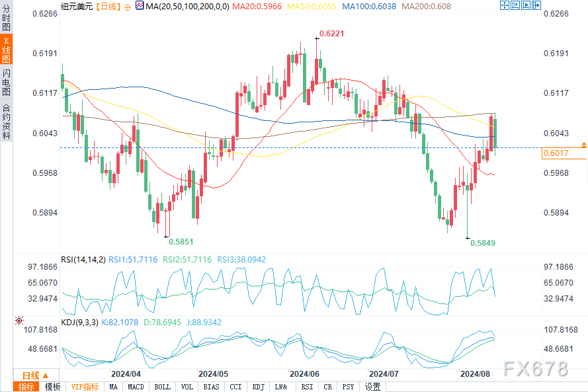588x392 pixels.
Task: Open the 日线 period dropdown at bottom left
Action: 30,375
